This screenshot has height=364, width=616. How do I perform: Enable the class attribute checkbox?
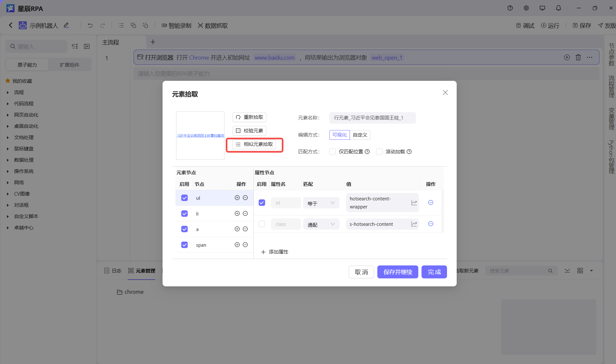262,224
